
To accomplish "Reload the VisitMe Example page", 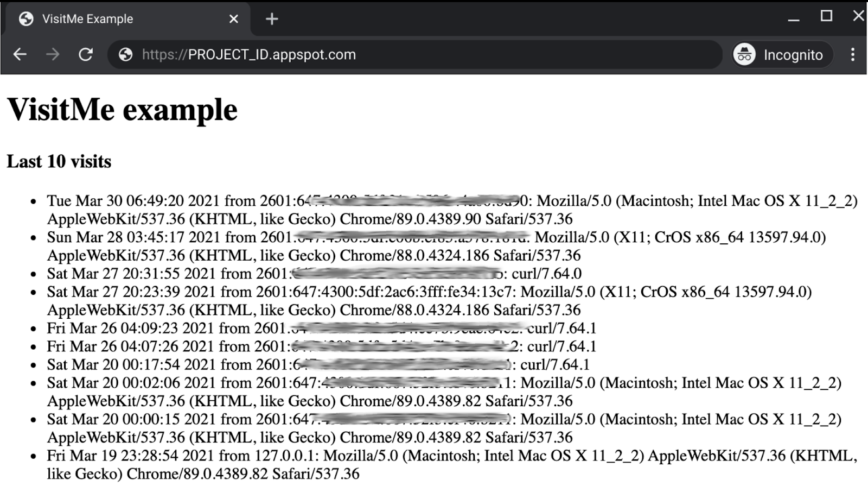I will (x=86, y=54).
